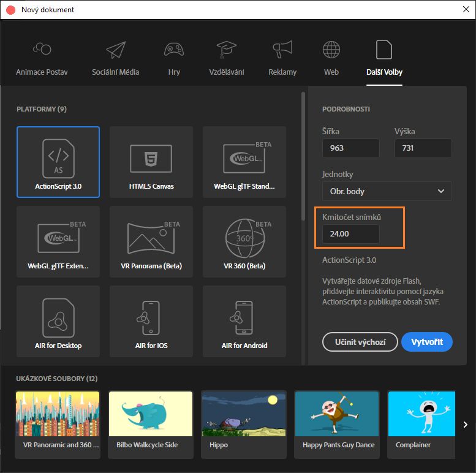The height and width of the screenshot is (473, 476).
Task: Click the Reklamy megaphone icon
Action: click(282, 49)
